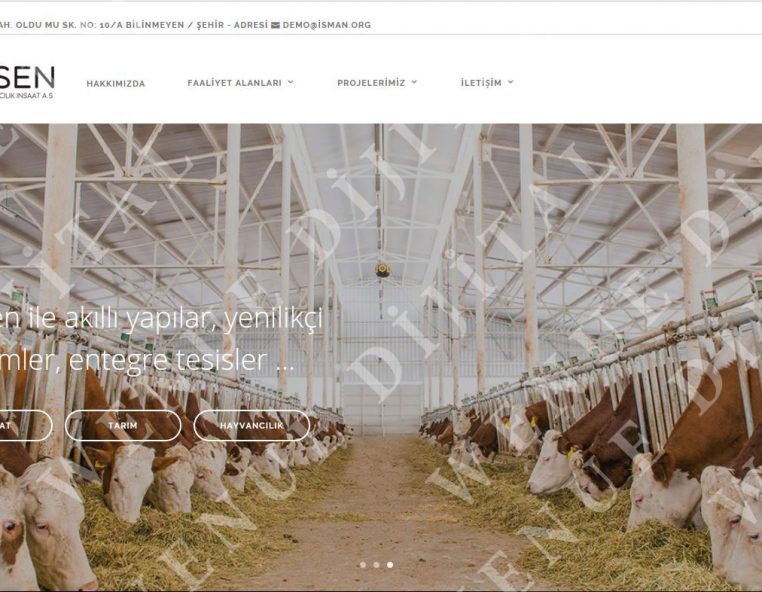
Task: Click the HAYVANCILIK button
Action: click(252, 425)
